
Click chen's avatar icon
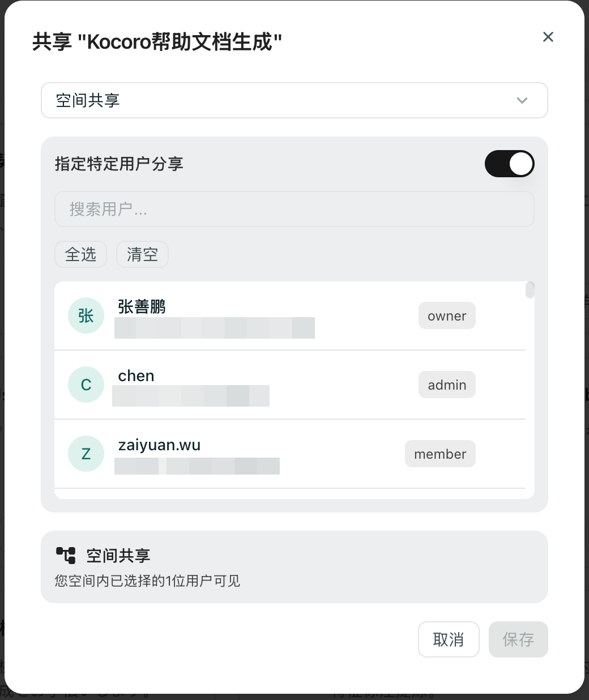click(x=86, y=385)
